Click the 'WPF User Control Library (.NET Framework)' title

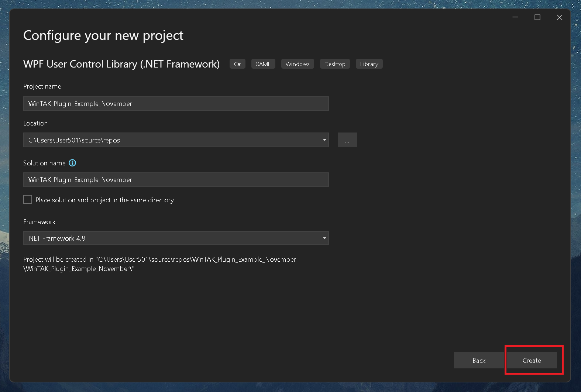click(121, 64)
